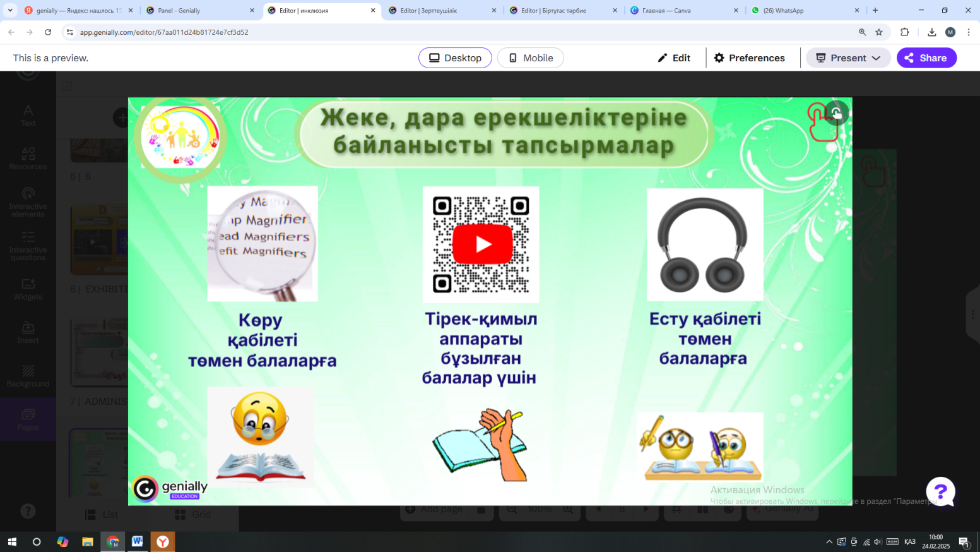Switch the preview to Desktop view
This screenshot has height=552, width=980.
455,58
